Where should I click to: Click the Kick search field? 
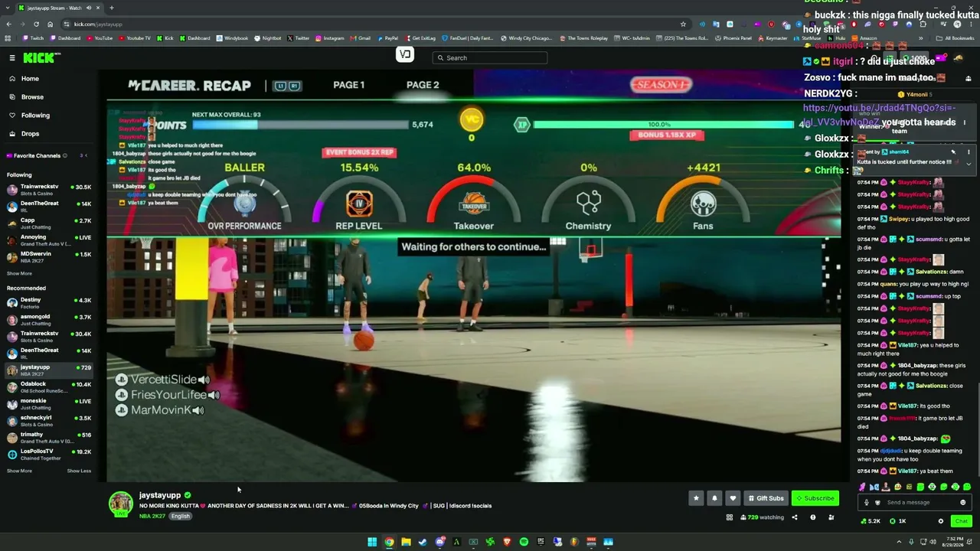(490, 58)
